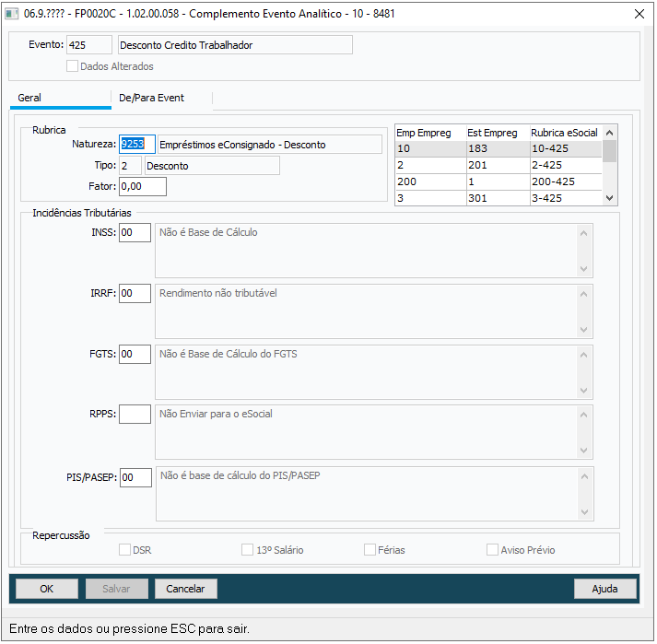Select the grid cell 10-425
657x644 pixels.
[566, 148]
